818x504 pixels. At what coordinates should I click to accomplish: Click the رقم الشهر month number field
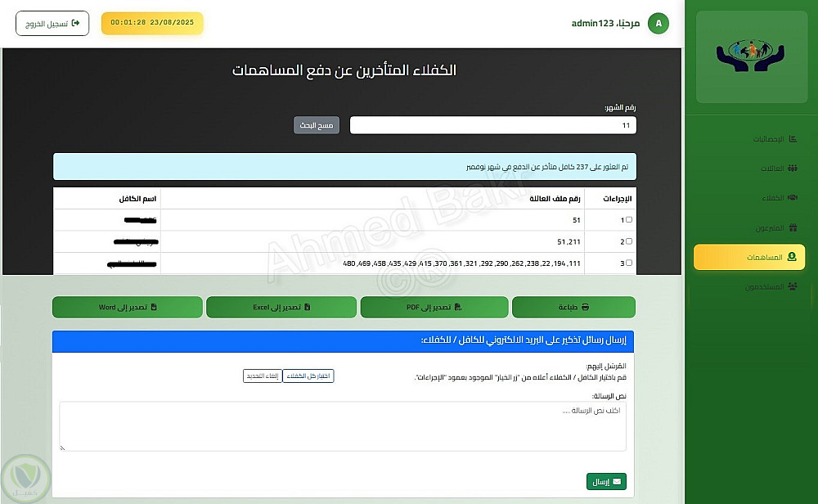(x=493, y=125)
